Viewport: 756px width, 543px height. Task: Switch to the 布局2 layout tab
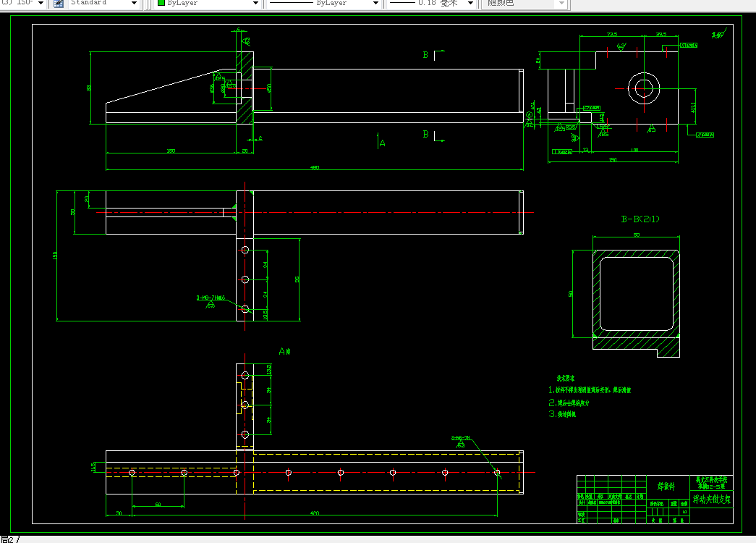[x=8, y=539]
